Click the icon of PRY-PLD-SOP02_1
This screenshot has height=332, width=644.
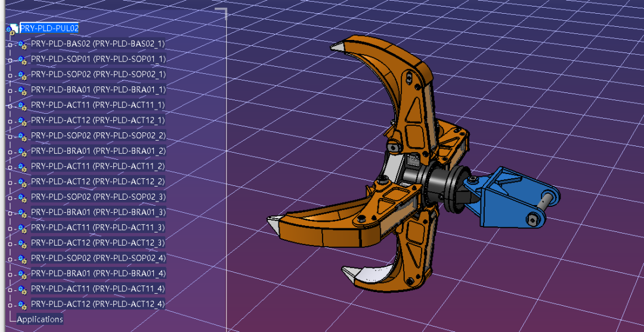[x=22, y=76]
